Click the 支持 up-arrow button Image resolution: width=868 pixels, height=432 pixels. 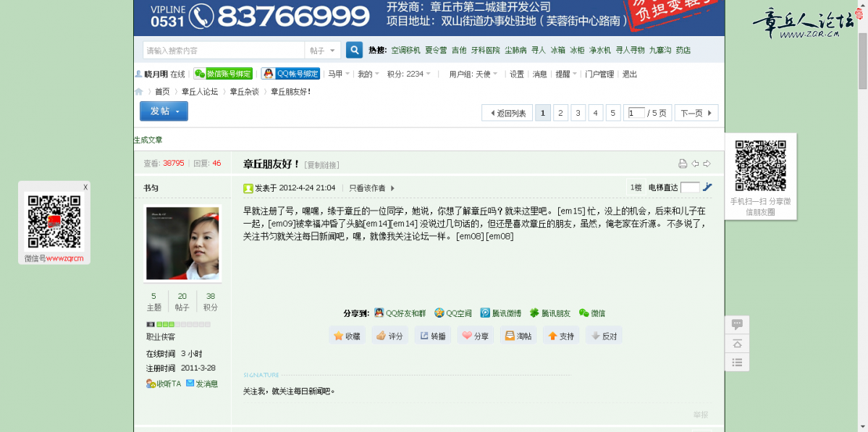[561, 335]
